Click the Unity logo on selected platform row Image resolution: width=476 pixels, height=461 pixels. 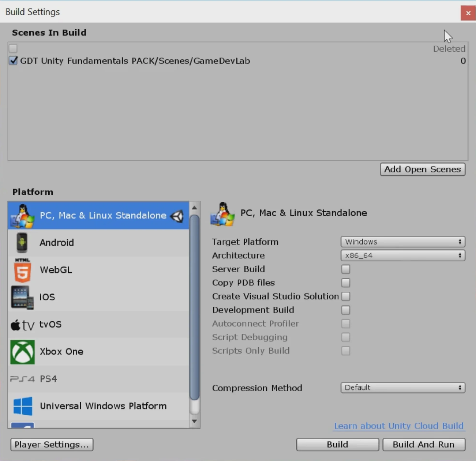pos(177,216)
